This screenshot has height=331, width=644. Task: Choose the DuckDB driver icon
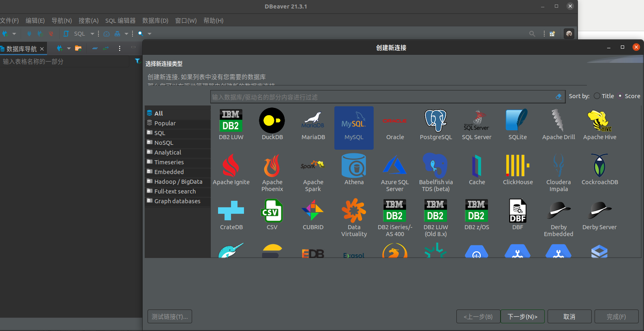(272, 125)
